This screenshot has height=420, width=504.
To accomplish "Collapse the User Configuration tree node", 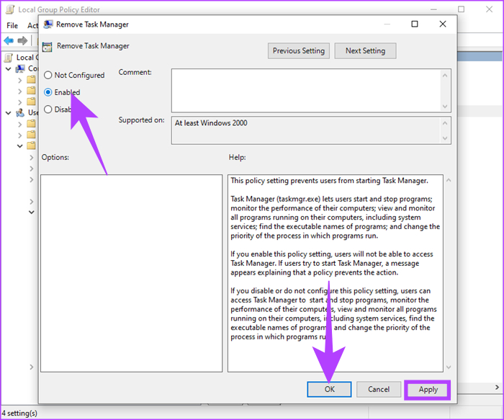I will point(9,113).
